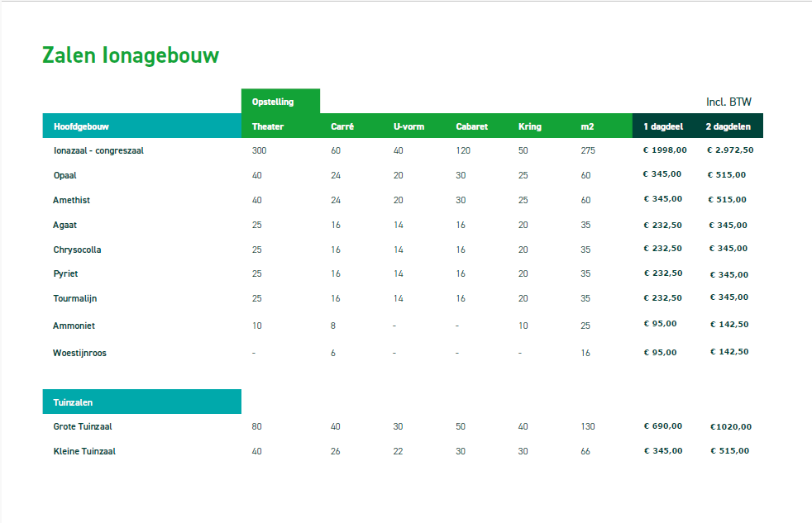Select the Kleine Tuinzaal room name
812x523 pixels.
tap(84, 451)
